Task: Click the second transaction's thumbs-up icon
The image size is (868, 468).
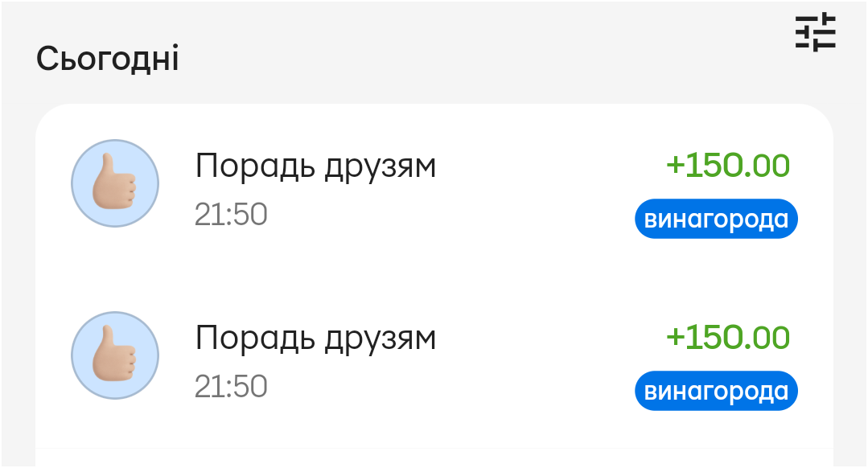Action: [x=115, y=355]
